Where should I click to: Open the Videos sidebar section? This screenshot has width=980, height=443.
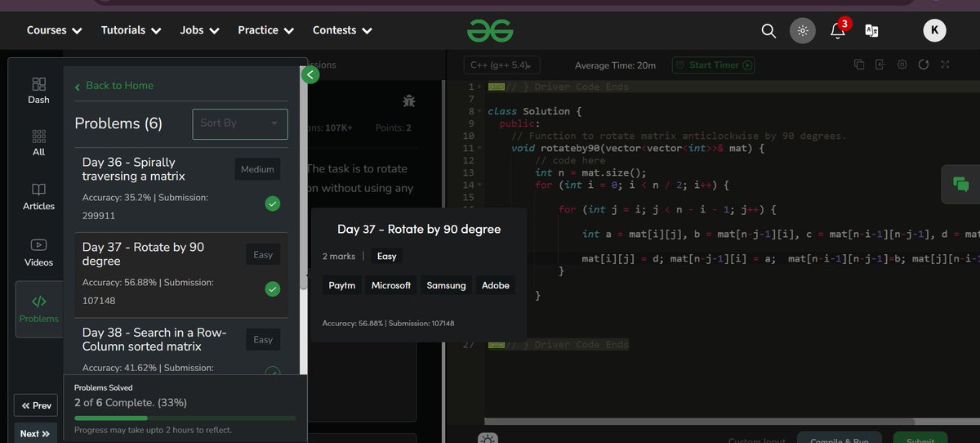tap(38, 252)
